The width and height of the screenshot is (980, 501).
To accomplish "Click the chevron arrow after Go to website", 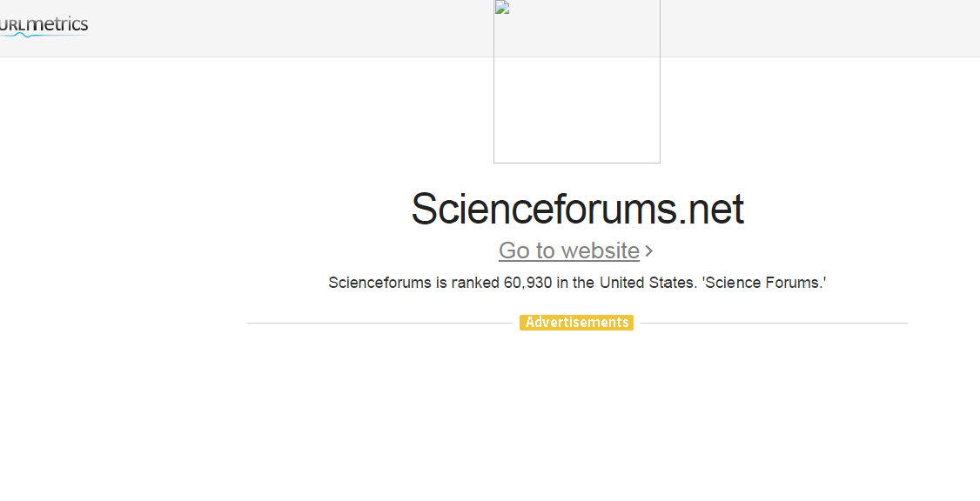I will (649, 251).
